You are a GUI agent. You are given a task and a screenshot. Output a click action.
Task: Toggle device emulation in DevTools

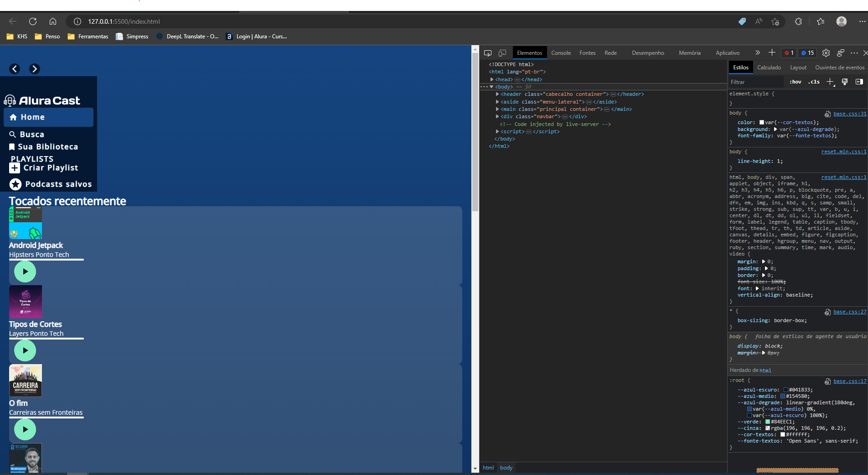point(502,53)
